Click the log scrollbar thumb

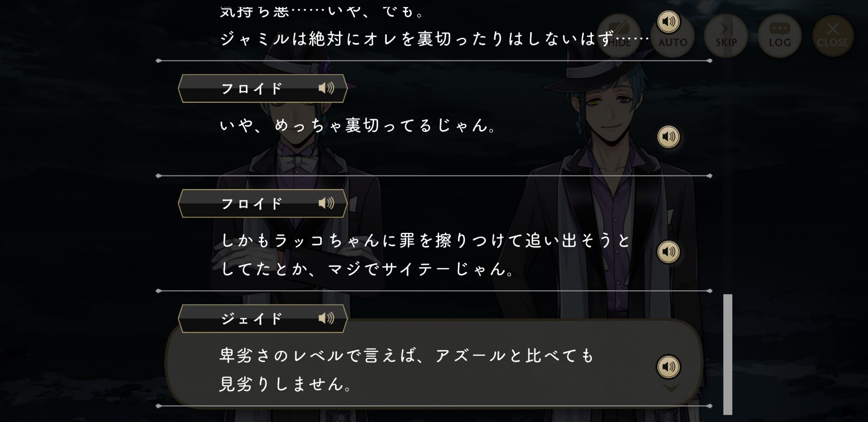(728, 354)
